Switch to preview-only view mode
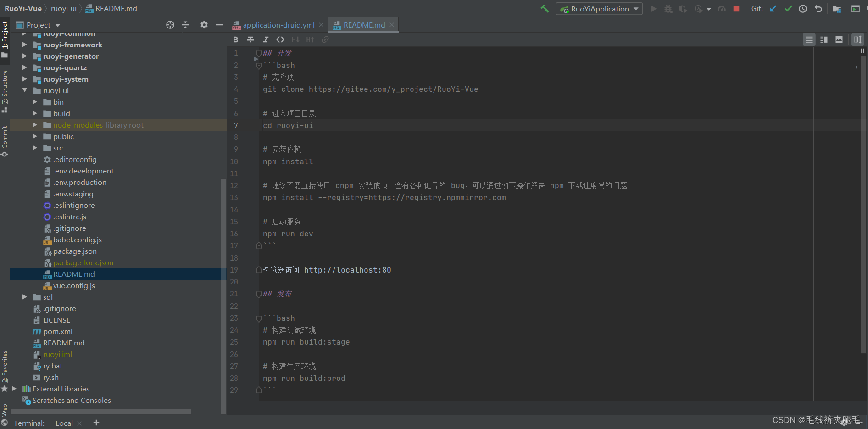This screenshot has height=429, width=868. coord(839,39)
